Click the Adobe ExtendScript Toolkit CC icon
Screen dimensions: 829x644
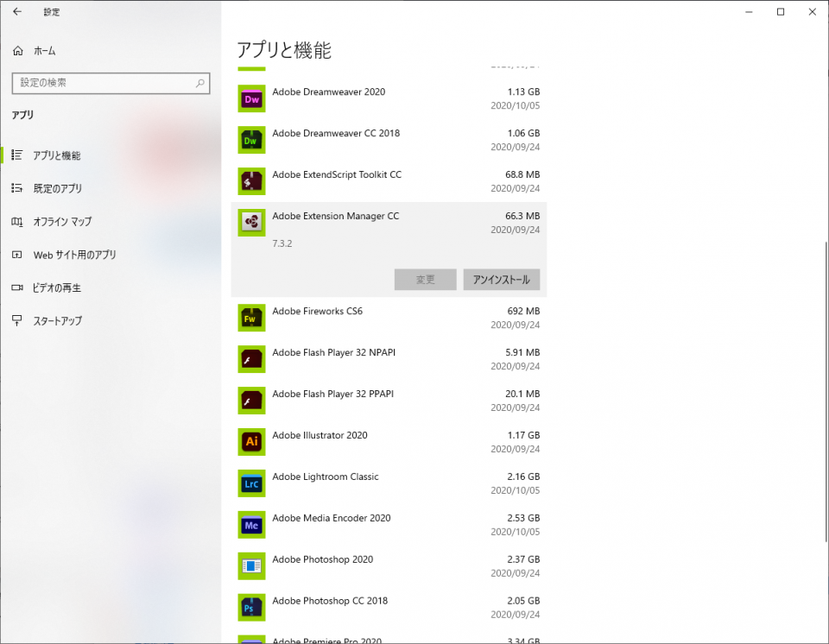(x=251, y=181)
